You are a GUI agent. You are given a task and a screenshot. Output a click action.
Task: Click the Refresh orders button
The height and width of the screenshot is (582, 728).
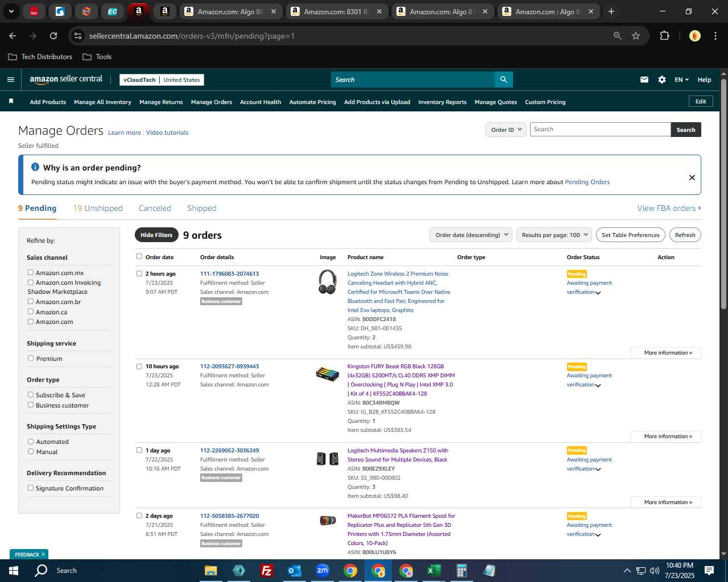coord(685,235)
